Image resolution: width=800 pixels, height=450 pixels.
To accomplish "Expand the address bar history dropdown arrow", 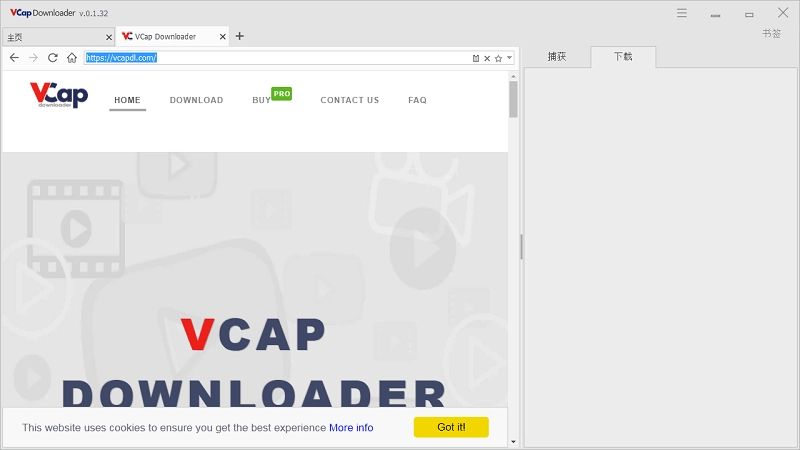I will point(509,58).
